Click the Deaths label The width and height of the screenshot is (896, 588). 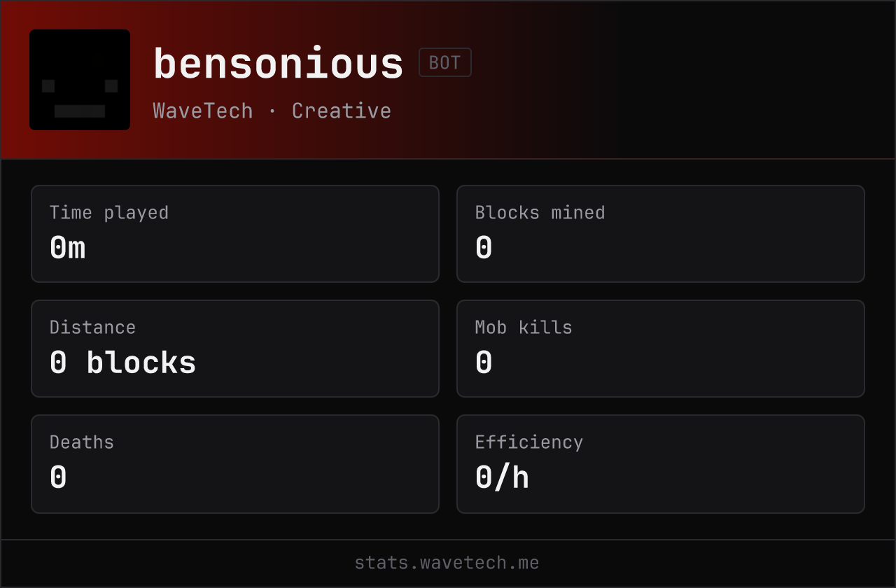point(82,442)
